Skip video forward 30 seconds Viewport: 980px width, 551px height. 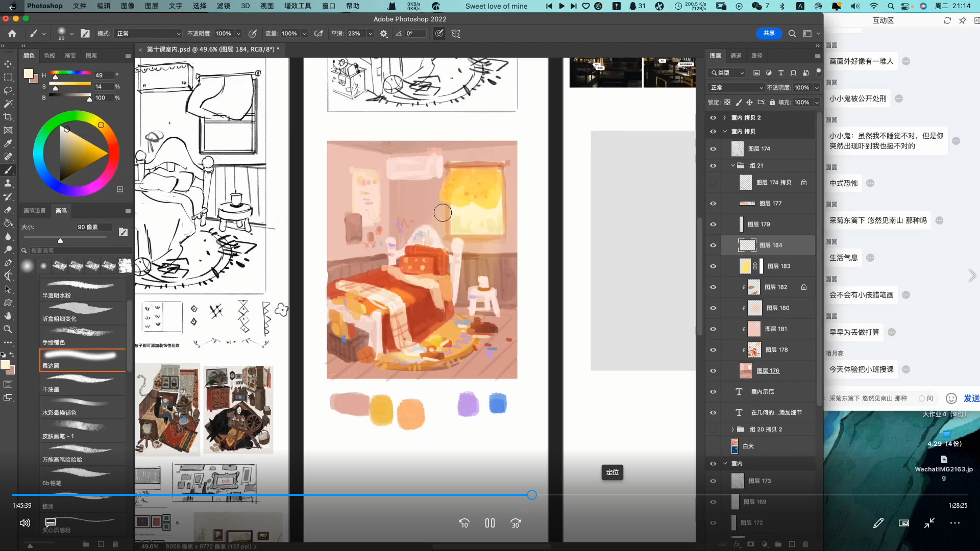516,523
